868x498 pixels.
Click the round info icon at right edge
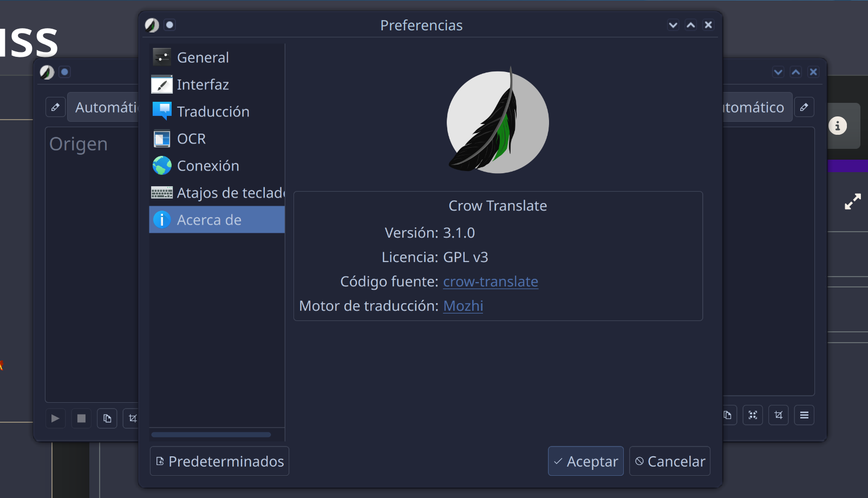pos(838,126)
